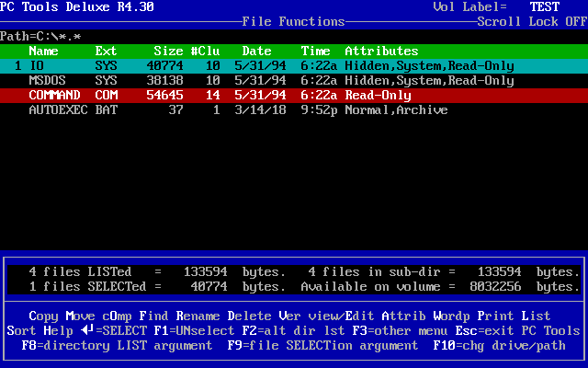The height and width of the screenshot is (368, 588).
Task: Click the Attributes column header
Action: point(382,52)
